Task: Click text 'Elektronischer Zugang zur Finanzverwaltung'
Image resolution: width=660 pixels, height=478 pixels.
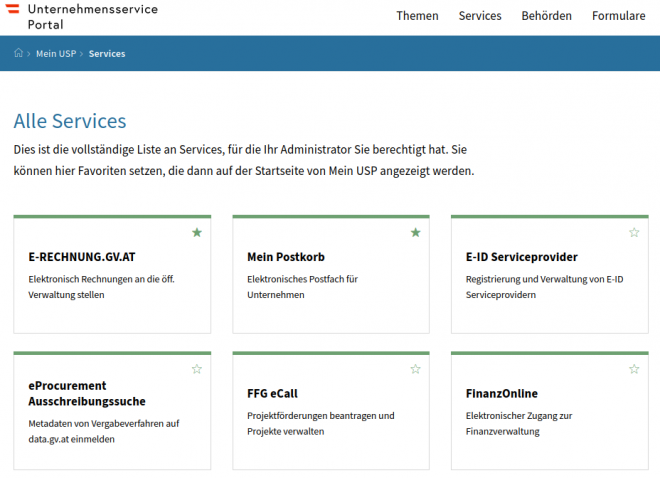Action: click(x=519, y=423)
